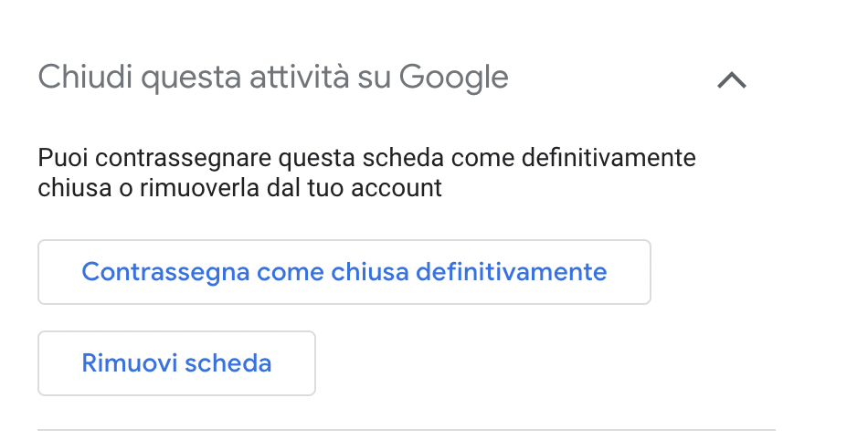Select the word Google in the heading

pos(453,78)
